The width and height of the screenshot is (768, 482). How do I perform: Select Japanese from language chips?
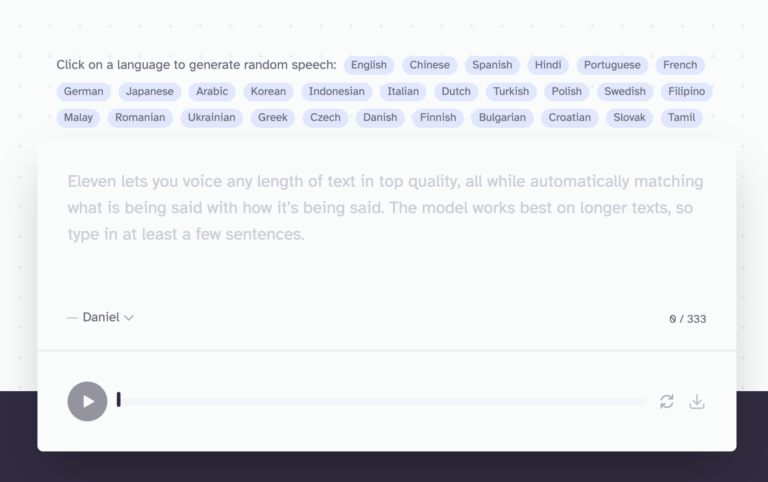coord(150,91)
